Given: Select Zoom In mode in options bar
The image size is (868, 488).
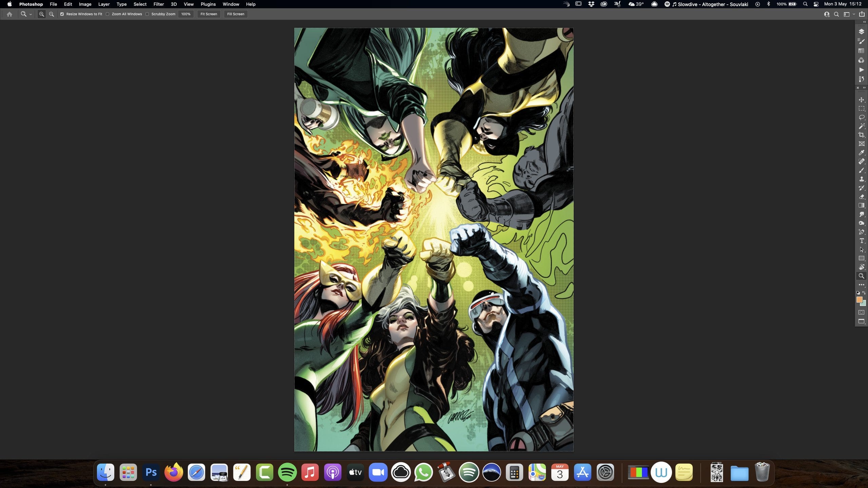Looking at the screenshot, I should (x=41, y=14).
